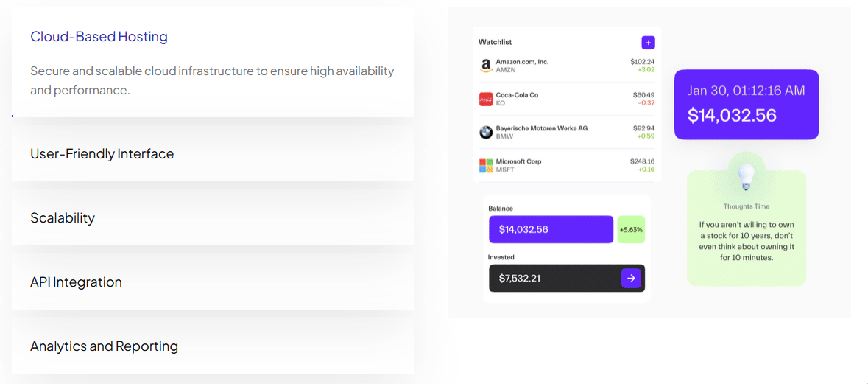The image size is (868, 384).
Task: Collapse the Cloud-Based Hosting heading
Action: [99, 37]
